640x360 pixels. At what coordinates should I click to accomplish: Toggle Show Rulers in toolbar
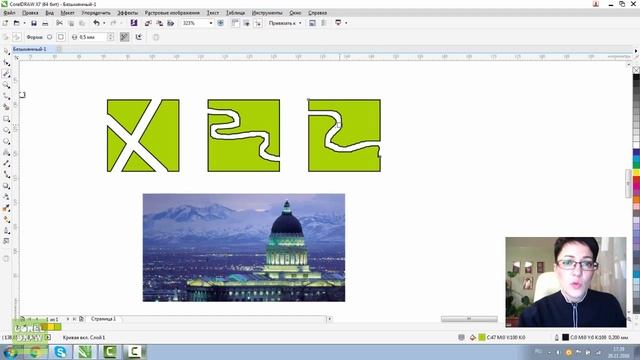(x=235, y=23)
